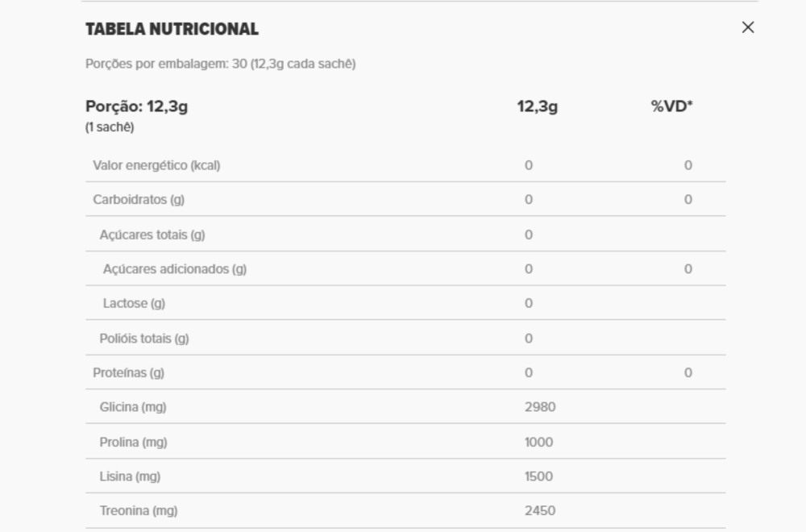
Task: Select the Valor energético (kcal) row
Action: tap(405, 165)
